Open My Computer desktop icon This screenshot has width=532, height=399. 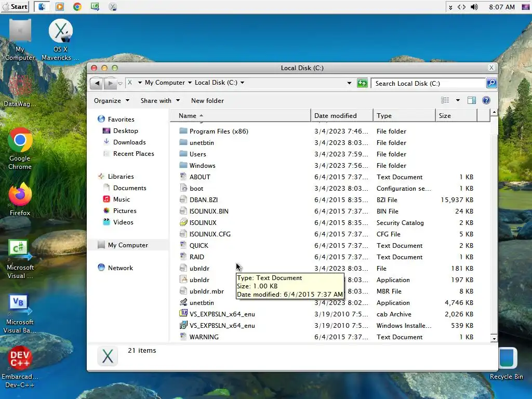[x=20, y=40]
